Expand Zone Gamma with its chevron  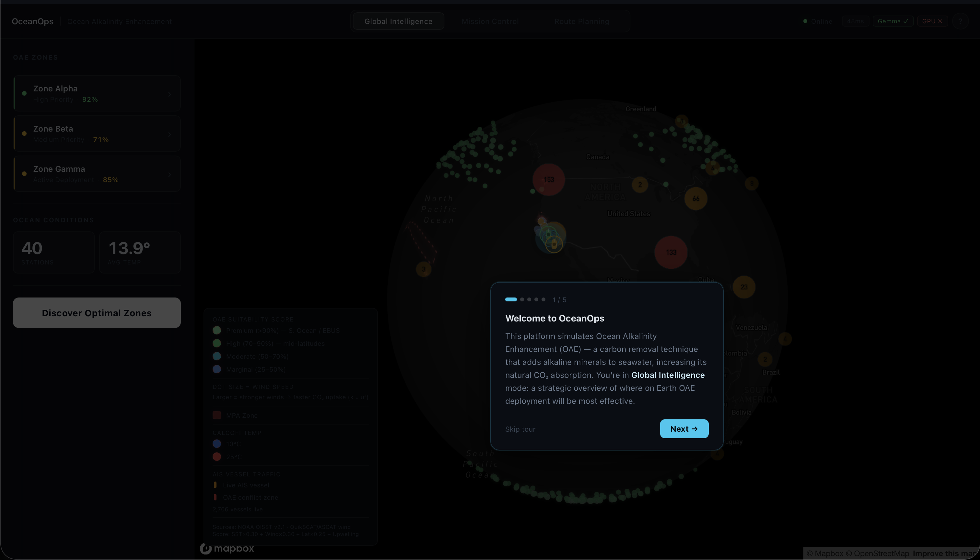169,175
